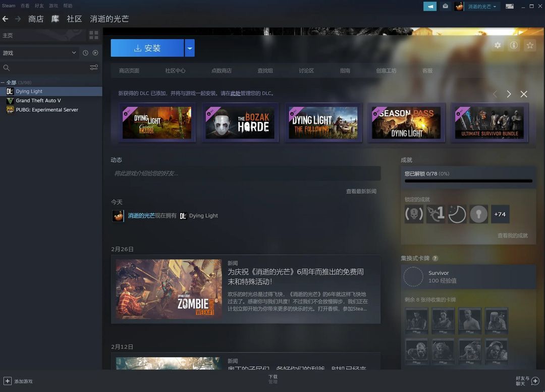Image resolution: width=545 pixels, height=392 pixels.
Task: Open the 商店页面 link
Action: [129, 71]
